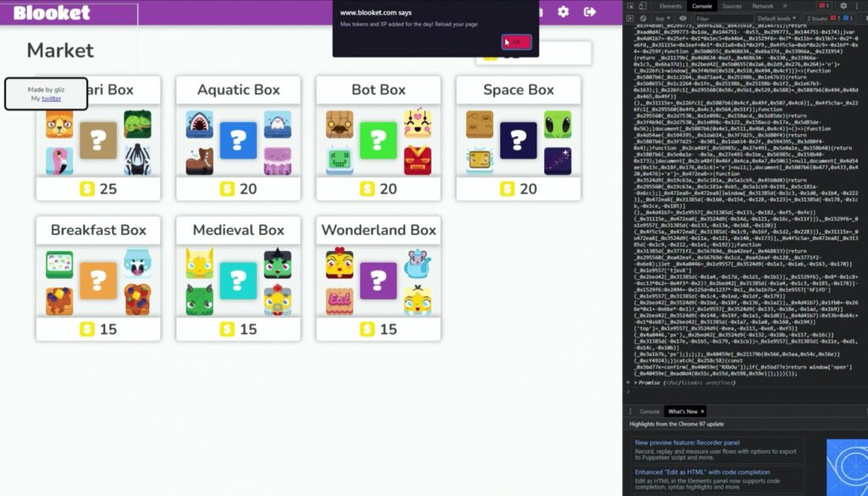Image resolution: width=868 pixels, height=496 pixels.
Task: Click the Space Box title
Action: (x=519, y=90)
